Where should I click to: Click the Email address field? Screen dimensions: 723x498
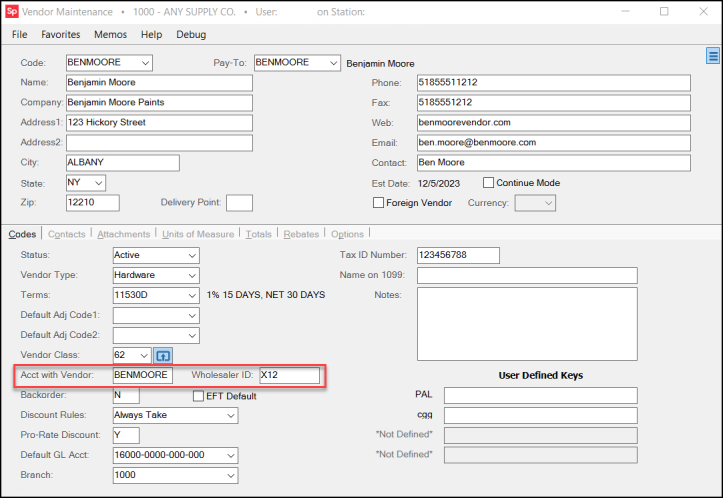pos(554,143)
